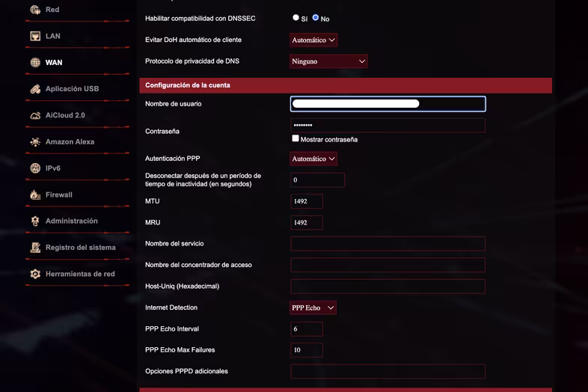This screenshot has width=588, height=392.
Task: Click the MTU value field
Action: (x=307, y=201)
